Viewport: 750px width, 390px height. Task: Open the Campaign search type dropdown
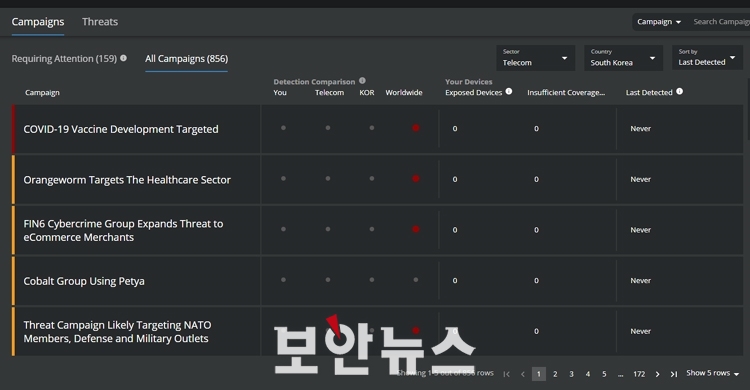point(659,22)
